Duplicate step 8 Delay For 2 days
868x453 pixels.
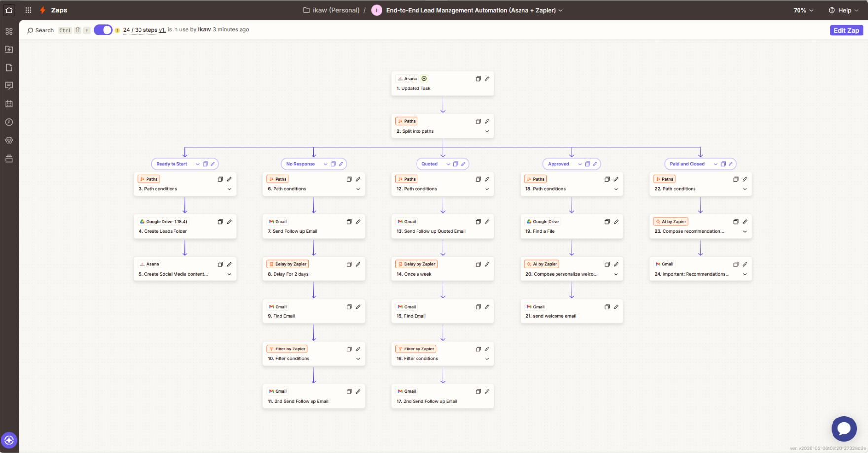point(349,264)
